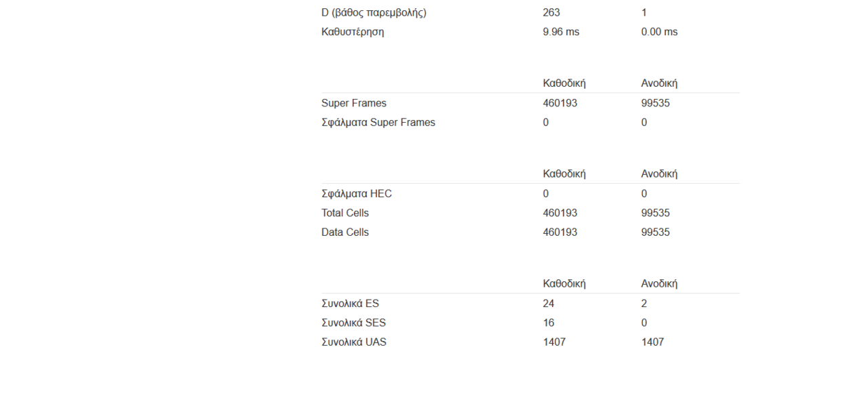The width and height of the screenshot is (868, 406).
Task: Click the Ανοδική header above Συνολικά ES
Action: pyautogui.click(x=659, y=284)
